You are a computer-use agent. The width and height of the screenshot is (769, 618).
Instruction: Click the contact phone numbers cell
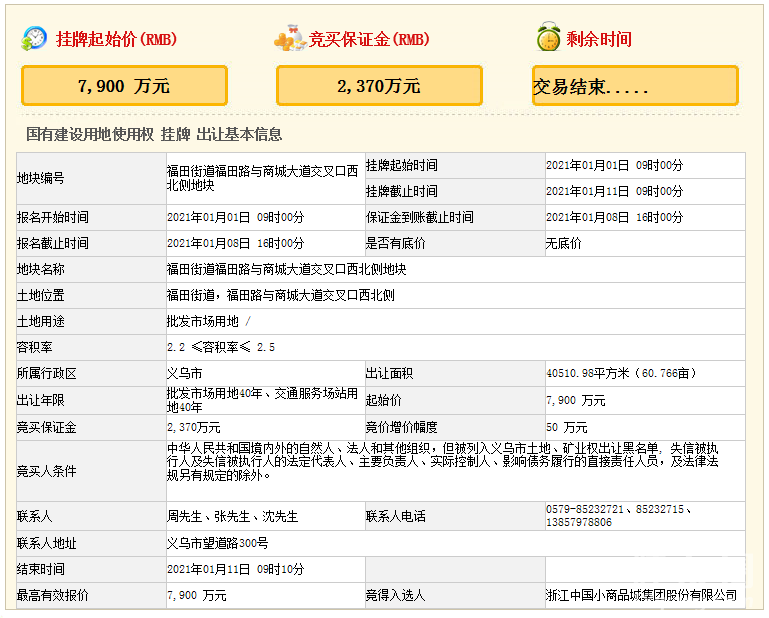[x=620, y=516]
